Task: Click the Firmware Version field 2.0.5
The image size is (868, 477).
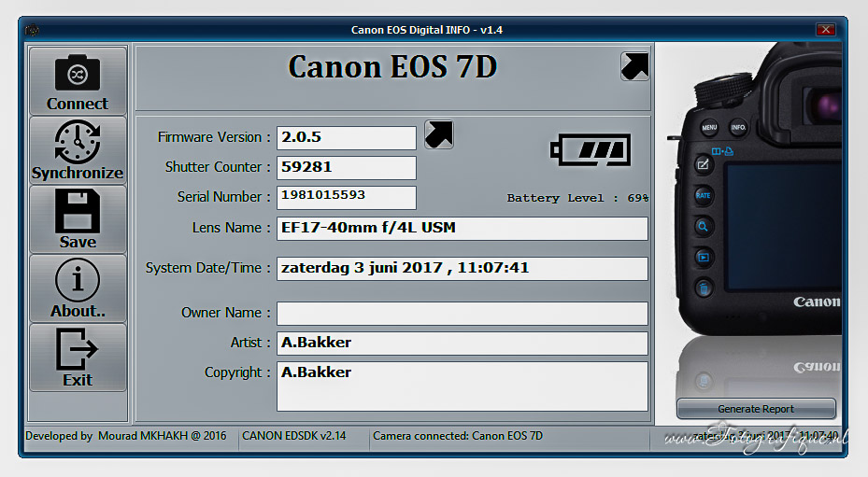Action: (x=347, y=138)
